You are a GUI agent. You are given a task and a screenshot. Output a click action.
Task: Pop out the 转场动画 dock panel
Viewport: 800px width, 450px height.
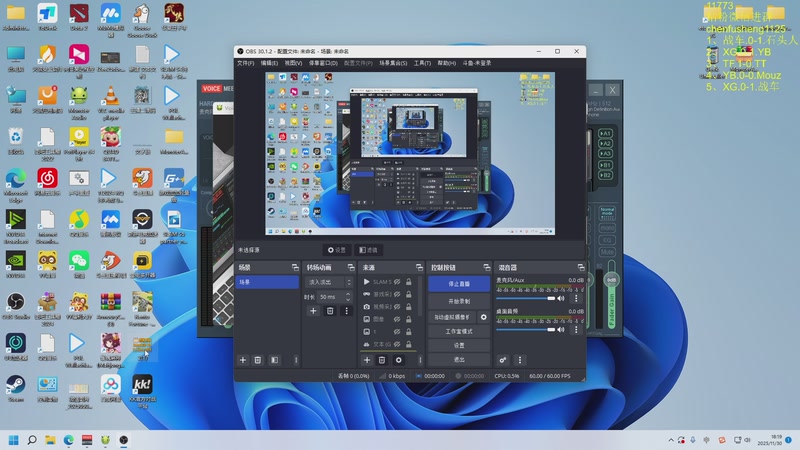pyautogui.click(x=351, y=267)
